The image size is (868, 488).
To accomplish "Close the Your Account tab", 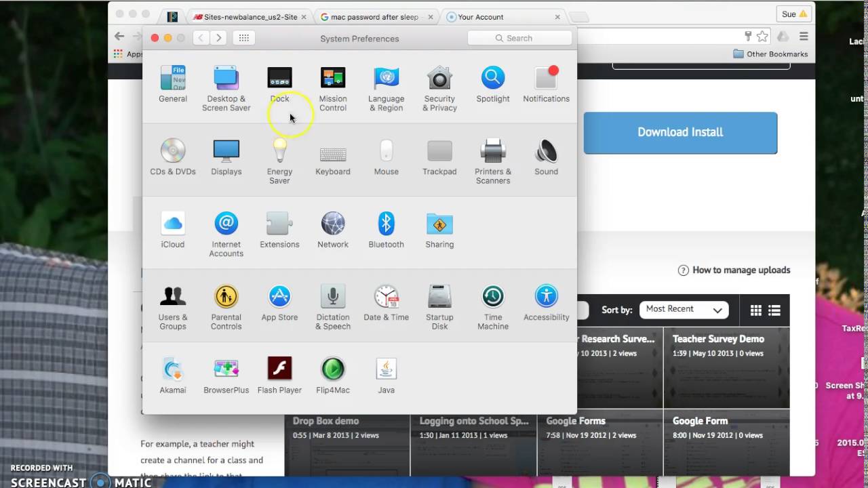I will [557, 17].
